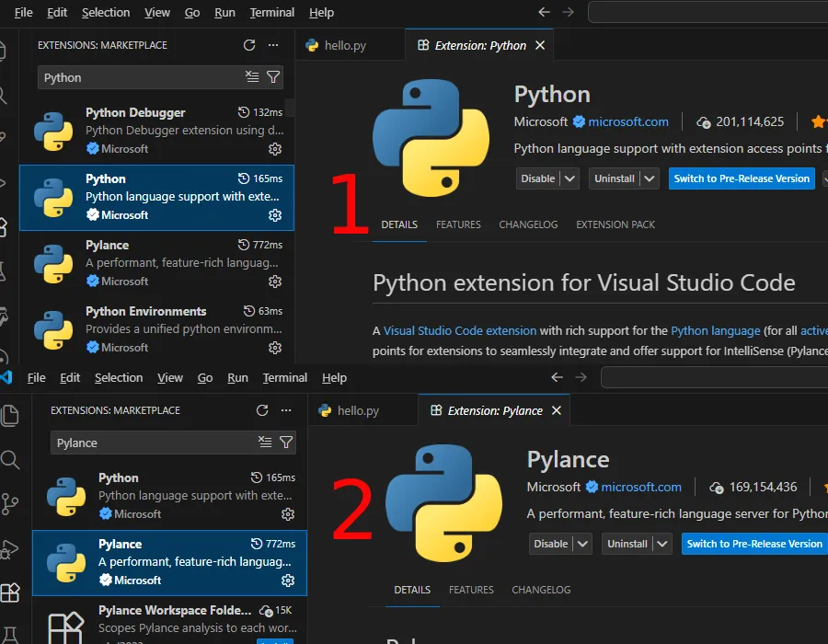Open the ellipsis menu in lower Marketplace header
Screen dimensions: 828x644
(286, 410)
